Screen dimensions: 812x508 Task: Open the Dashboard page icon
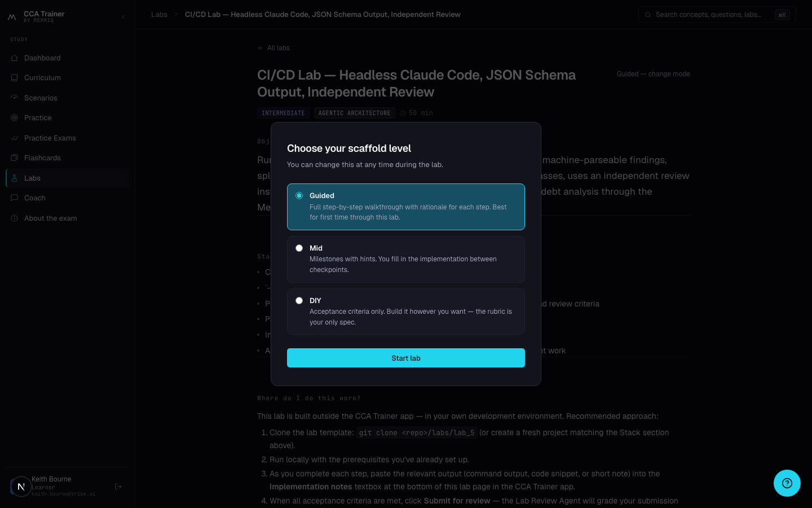[15, 58]
